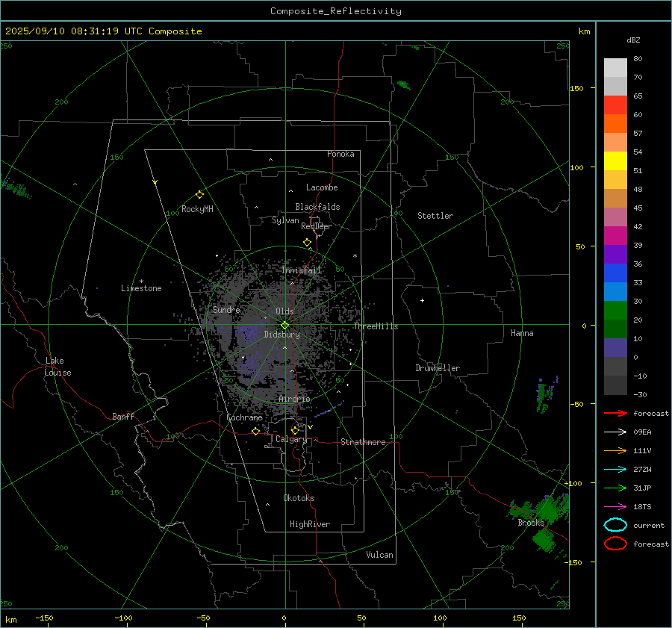The image size is (672, 628).
Task: Click the Brooks city label
Action: [531, 523]
